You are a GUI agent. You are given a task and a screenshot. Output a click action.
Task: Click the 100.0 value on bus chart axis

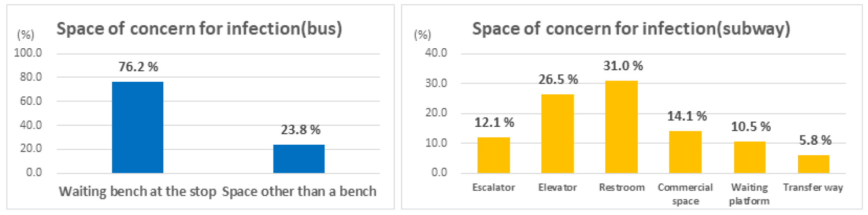[x=28, y=53]
